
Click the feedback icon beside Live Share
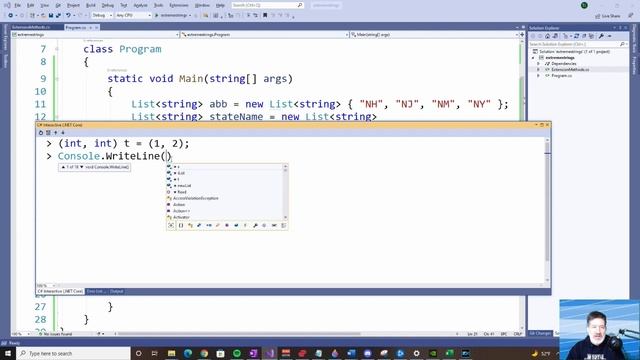click(631, 16)
